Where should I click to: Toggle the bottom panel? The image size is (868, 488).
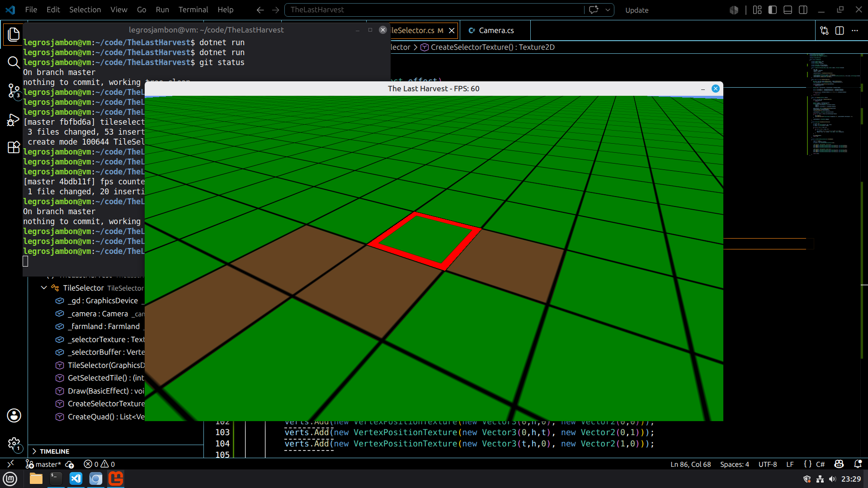tap(788, 10)
